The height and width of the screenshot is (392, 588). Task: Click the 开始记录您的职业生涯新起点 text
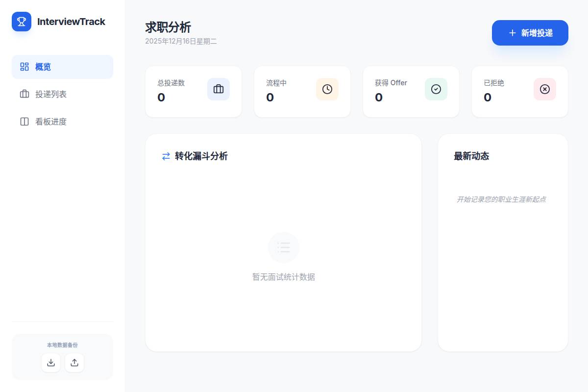501,199
